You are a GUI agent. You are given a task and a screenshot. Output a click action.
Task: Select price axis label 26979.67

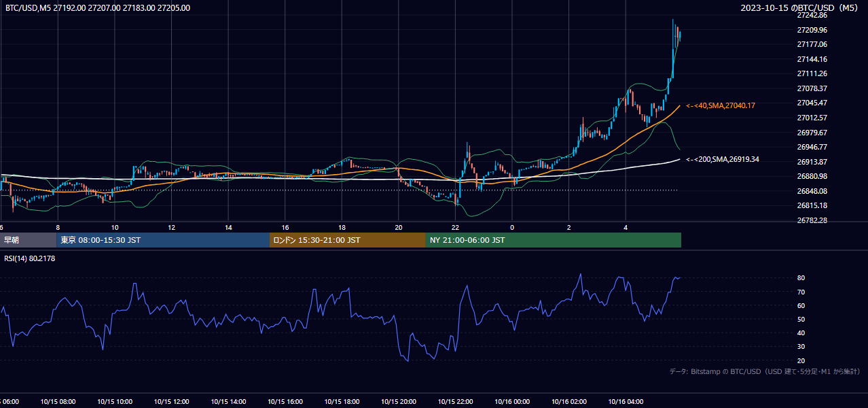pos(812,133)
